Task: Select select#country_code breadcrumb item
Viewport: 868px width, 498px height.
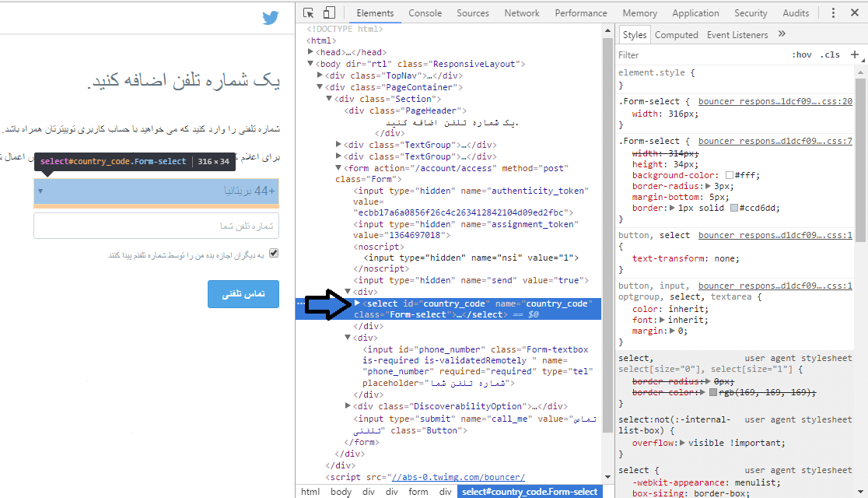Action: [x=529, y=491]
